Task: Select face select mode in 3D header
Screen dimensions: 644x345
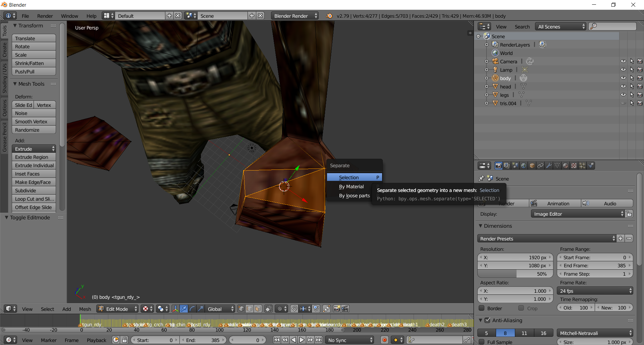Action: tap(258, 309)
